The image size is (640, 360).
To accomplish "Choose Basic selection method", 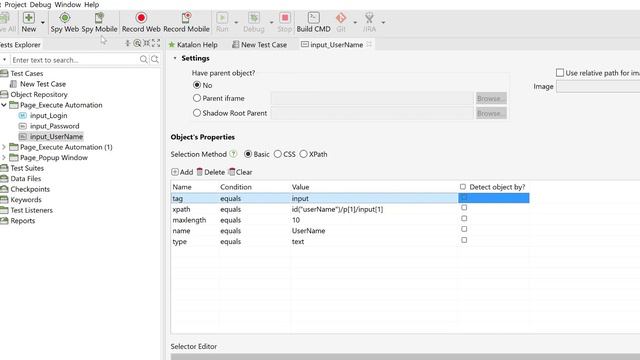I will (x=248, y=154).
